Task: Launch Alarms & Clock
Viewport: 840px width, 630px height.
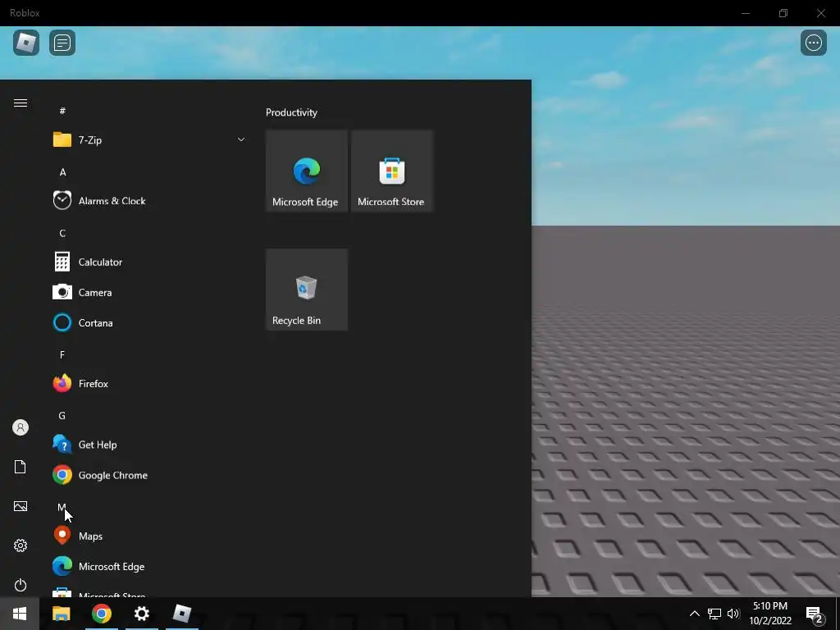Action: click(149, 201)
